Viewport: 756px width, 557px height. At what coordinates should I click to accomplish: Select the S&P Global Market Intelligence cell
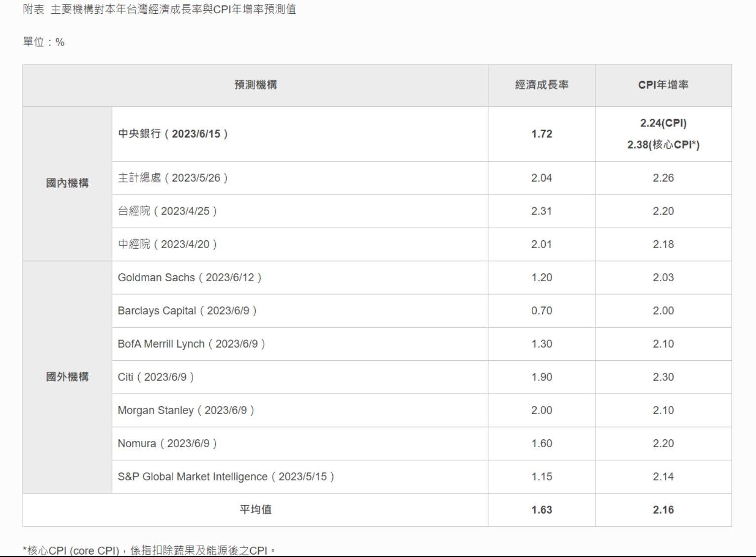[x=226, y=476]
